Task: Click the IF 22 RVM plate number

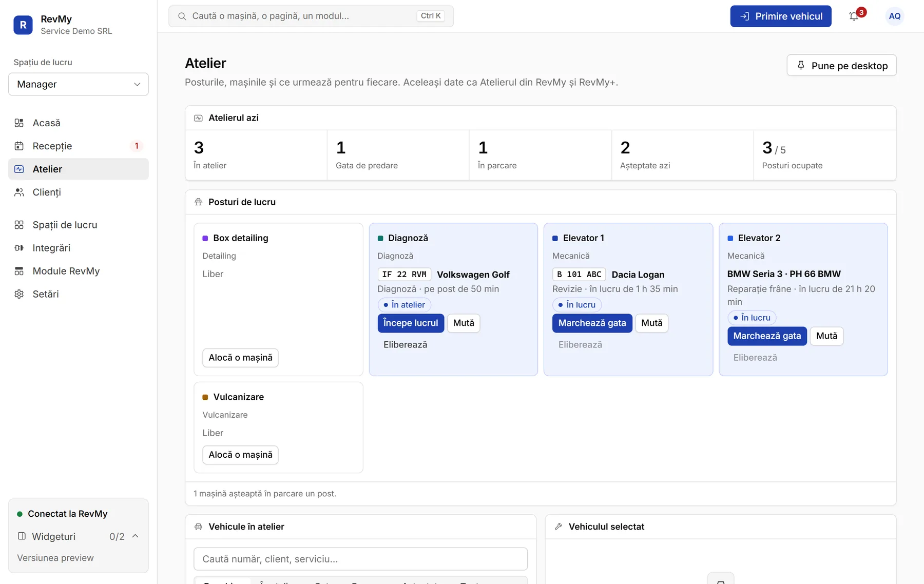Action: point(405,275)
